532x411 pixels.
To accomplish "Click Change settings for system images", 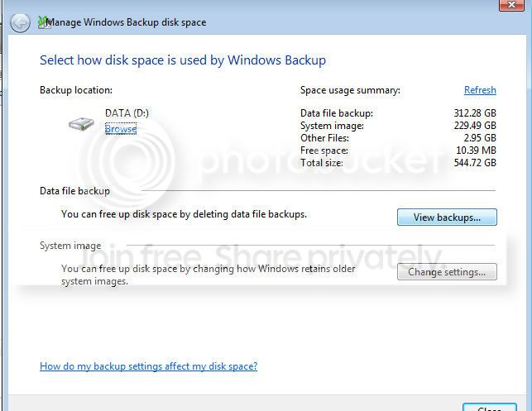I will 447,271.
